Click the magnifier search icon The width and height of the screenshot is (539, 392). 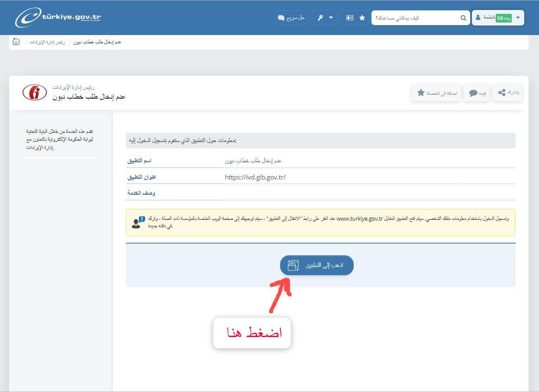pos(463,18)
